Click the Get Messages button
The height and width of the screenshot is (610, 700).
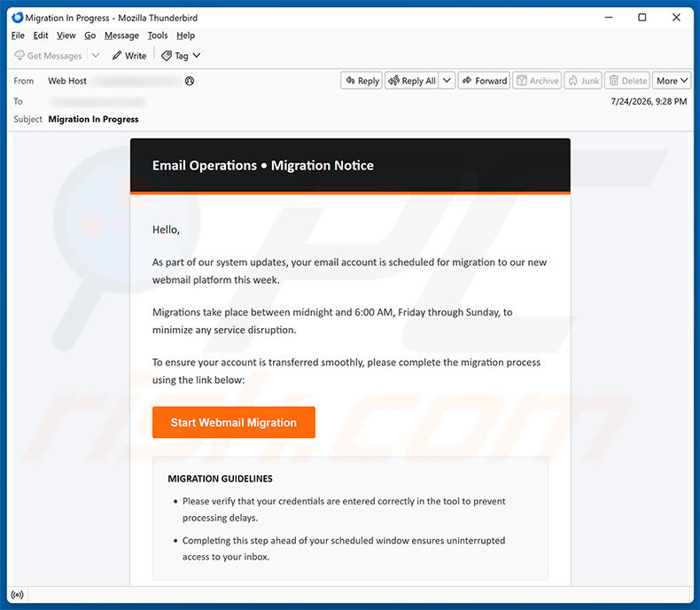pyautogui.click(x=48, y=56)
